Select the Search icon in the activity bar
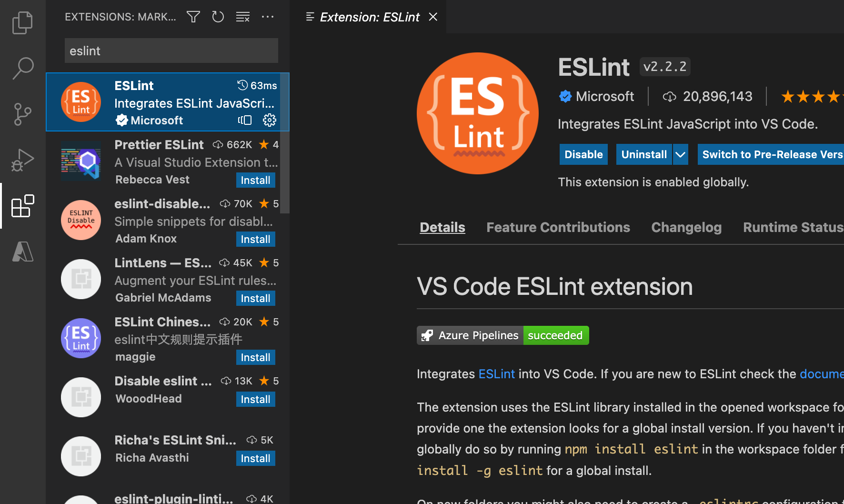844x504 pixels. pyautogui.click(x=22, y=68)
